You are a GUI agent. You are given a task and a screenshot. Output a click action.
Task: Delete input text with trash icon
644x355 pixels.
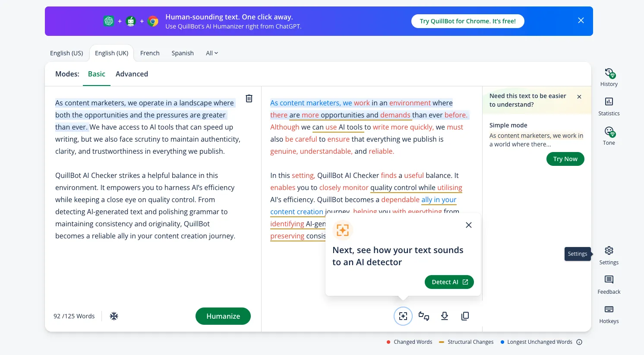coord(249,98)
